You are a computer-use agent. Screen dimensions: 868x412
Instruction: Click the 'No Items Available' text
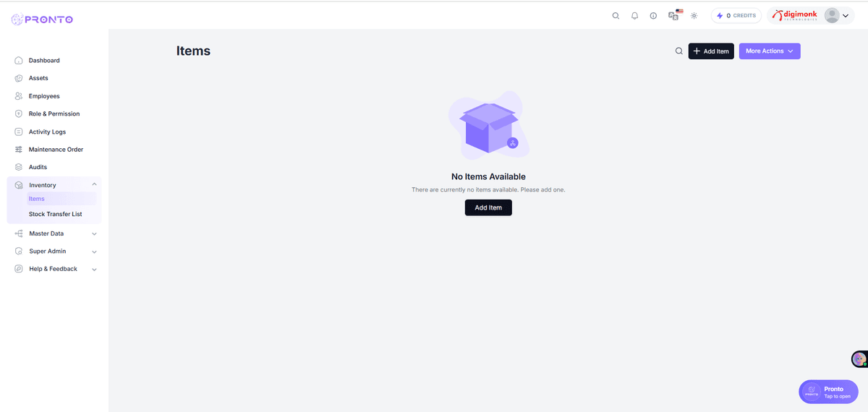(x=488, y=176)
